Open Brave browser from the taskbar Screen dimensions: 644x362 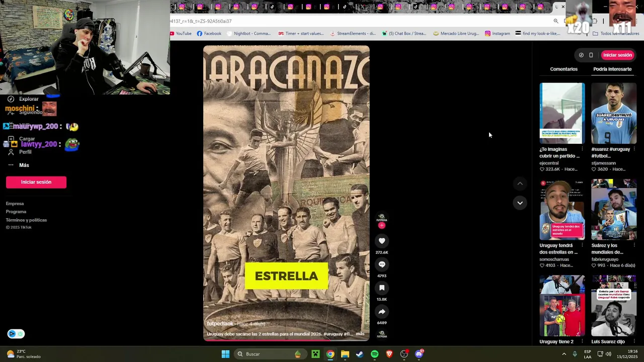(389, 354)
